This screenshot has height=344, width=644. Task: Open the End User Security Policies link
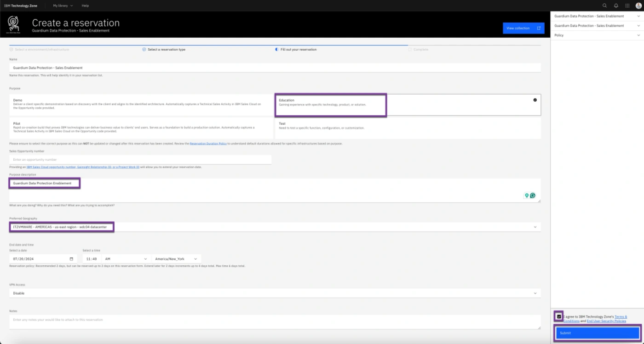606,321
